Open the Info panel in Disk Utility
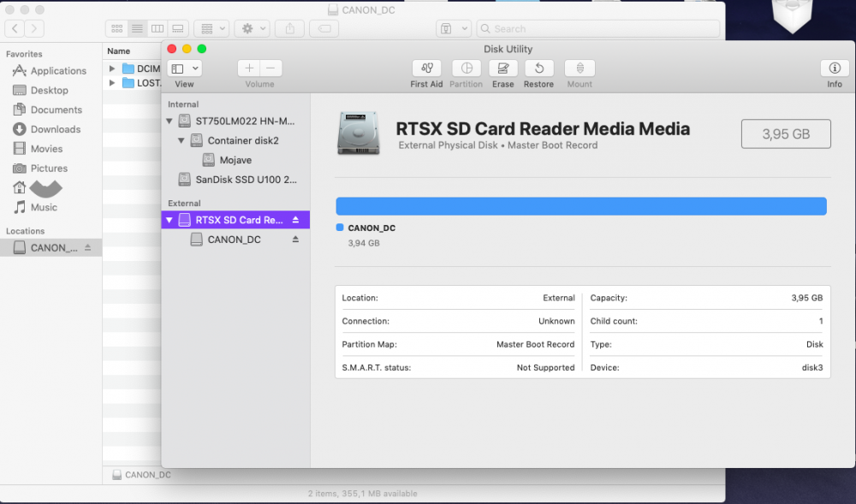 tap(834, 68)
